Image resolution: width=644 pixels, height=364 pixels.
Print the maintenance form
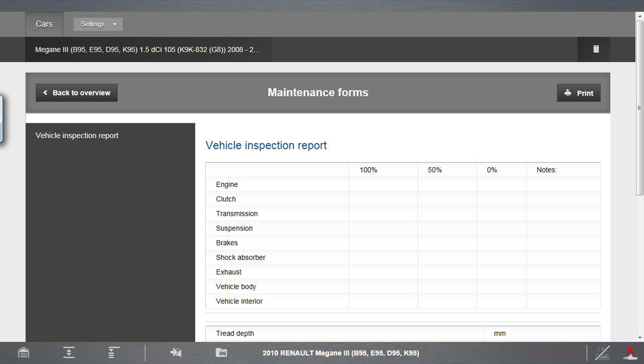coord(578,93)
